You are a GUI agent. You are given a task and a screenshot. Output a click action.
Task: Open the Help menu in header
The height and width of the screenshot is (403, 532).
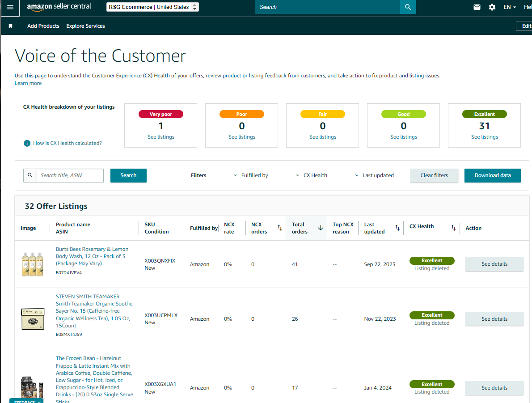coord(528,7)
